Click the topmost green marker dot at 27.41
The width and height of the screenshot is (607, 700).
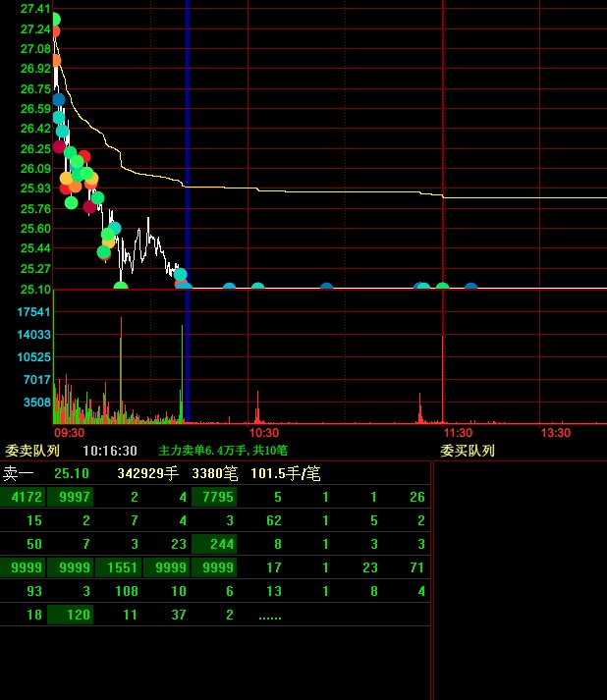[55, 19]
